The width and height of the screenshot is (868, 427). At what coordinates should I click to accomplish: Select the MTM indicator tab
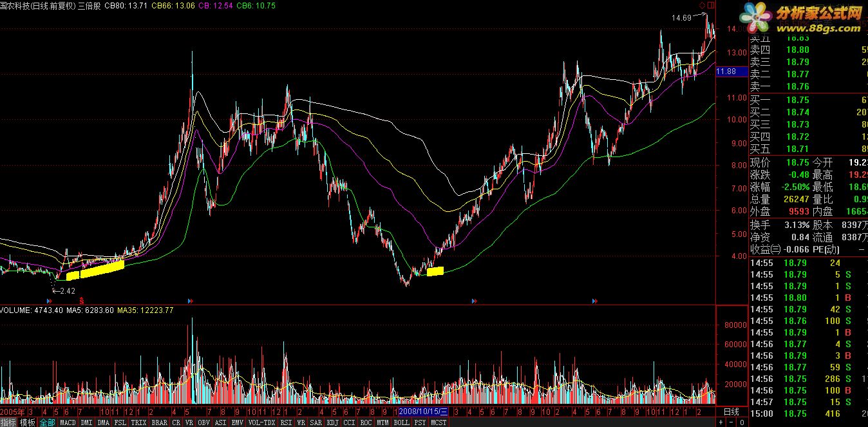click(x=383, y=422)
